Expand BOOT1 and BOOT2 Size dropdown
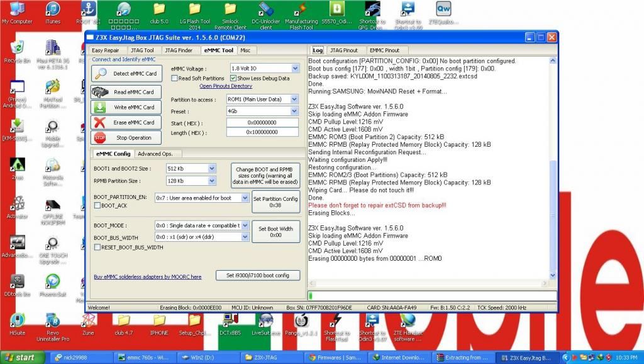The width and height of the screenshot is (644, 364). tap(211, 168)
